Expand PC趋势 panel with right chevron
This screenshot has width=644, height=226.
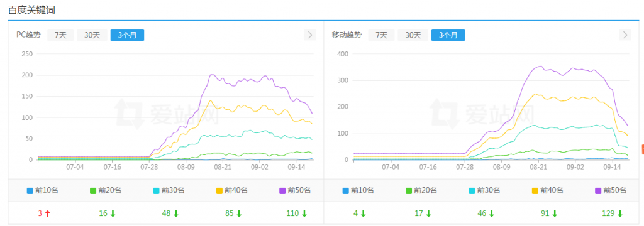coord(309,35)
